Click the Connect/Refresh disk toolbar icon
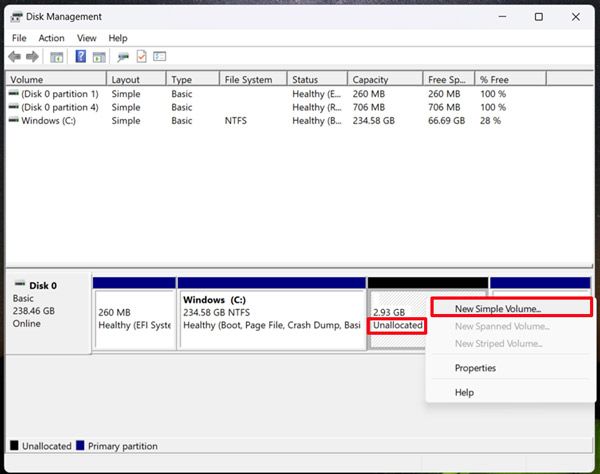 [123, 57]
